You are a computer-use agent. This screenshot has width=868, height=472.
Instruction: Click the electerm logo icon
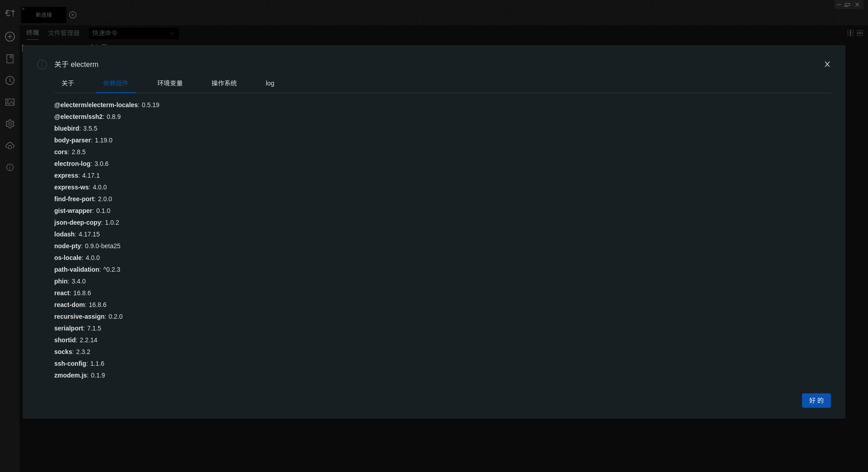pos(10,13)
